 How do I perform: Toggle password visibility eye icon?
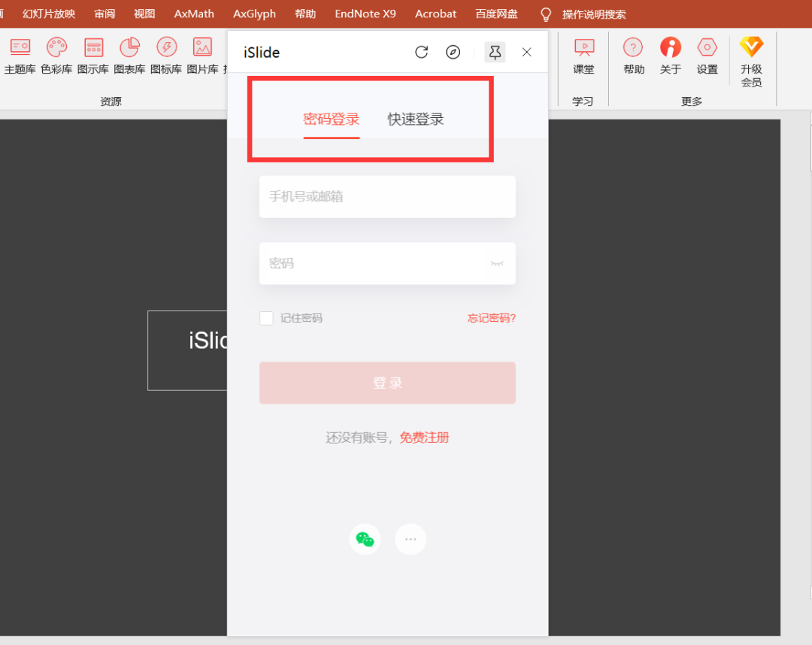[497, 264]
